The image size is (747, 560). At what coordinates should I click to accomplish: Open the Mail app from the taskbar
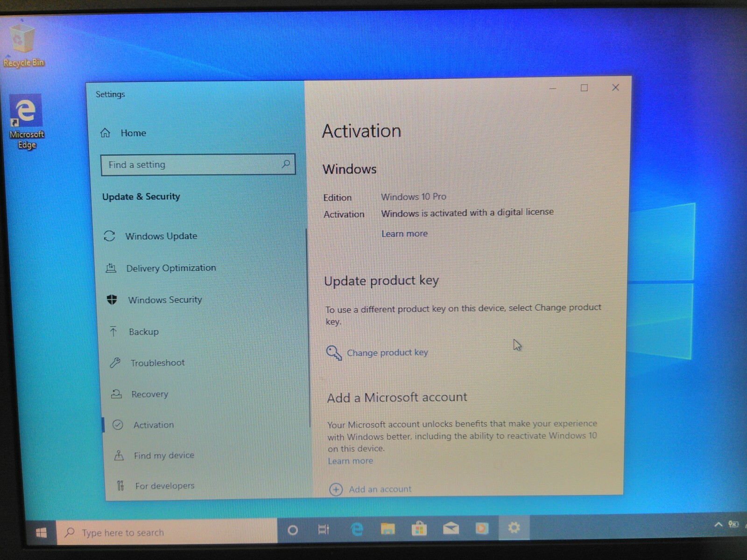click(x=451, y=528)
